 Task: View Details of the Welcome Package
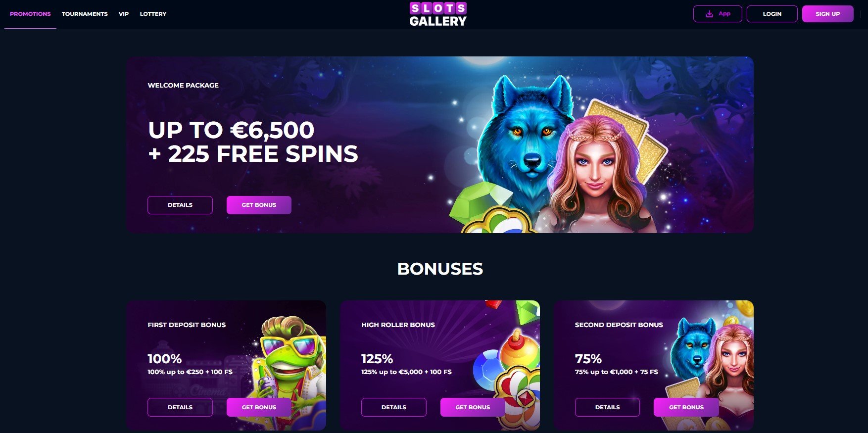point(180,205)
